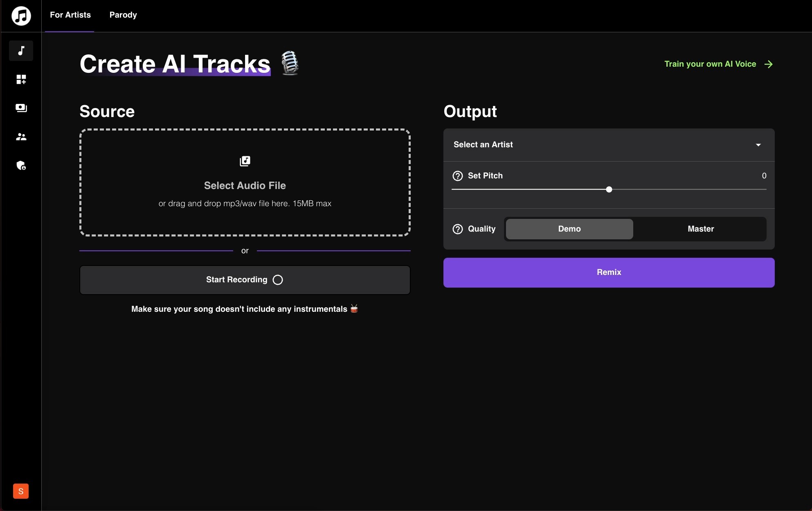
Task: Click Train your own AI Voice link
Action: click(718, 63)
